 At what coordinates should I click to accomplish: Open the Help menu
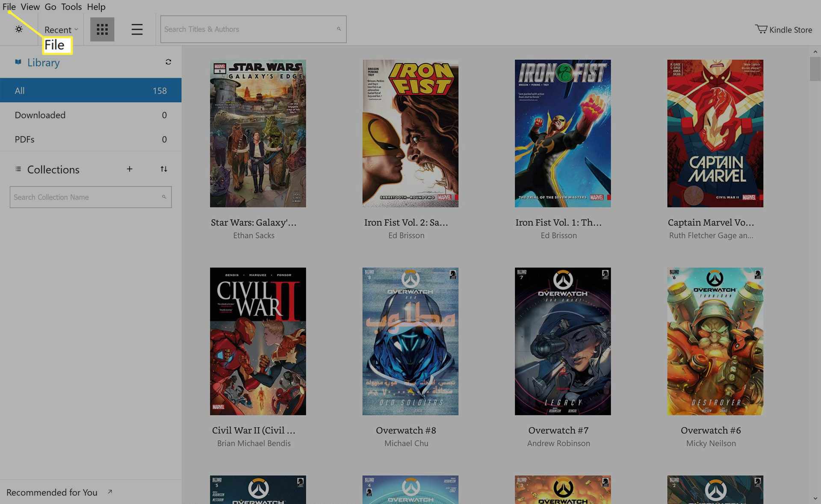tap(96, 6)
